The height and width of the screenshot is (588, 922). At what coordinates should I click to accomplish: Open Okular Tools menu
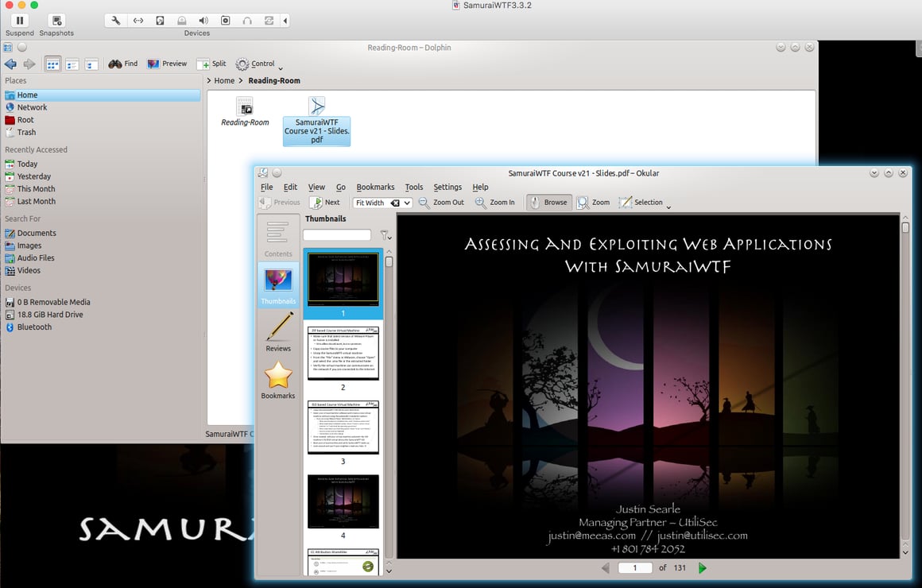(414, 187)
